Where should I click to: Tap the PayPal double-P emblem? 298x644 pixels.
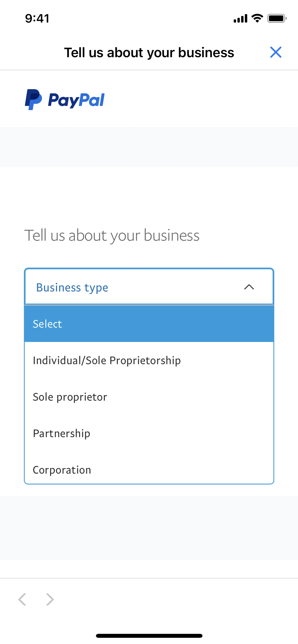[x=33, y=99]
